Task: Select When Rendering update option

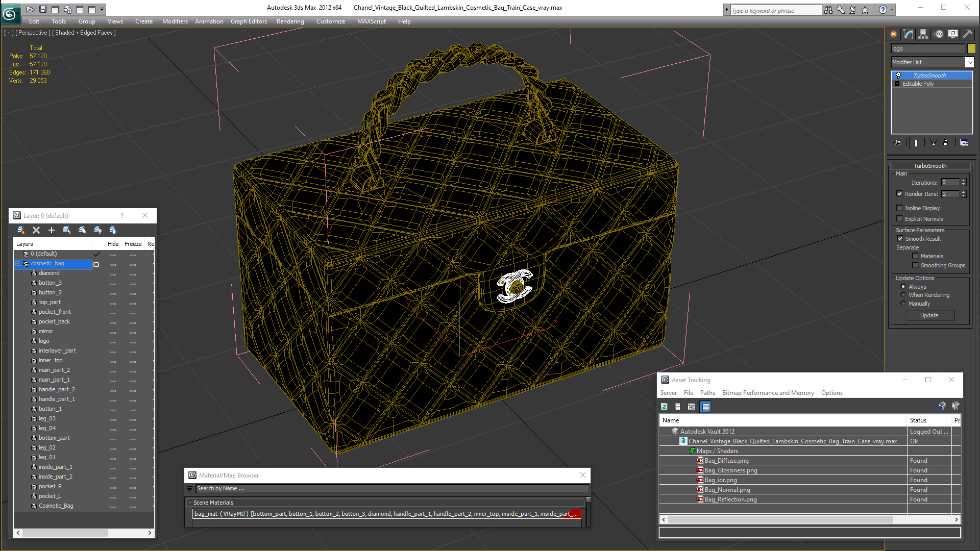Action: [x=903, y=295]
